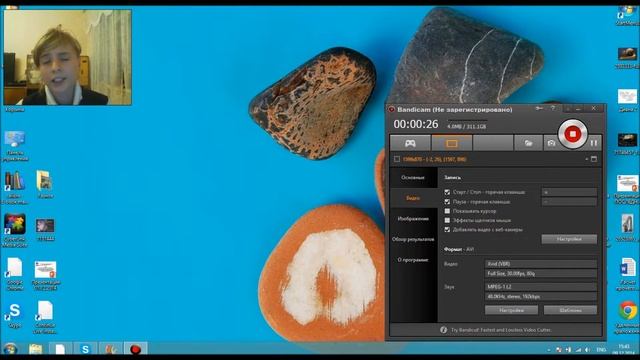Open the Обзор результатов tab
The height and width of the screenshot is (360, 640).
[x=413, y=239]
